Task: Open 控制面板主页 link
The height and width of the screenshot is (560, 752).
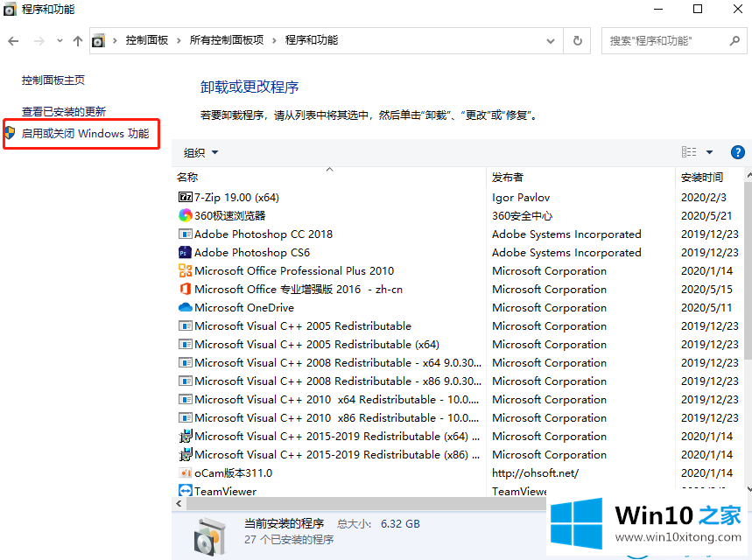Action: pos(53,80)
